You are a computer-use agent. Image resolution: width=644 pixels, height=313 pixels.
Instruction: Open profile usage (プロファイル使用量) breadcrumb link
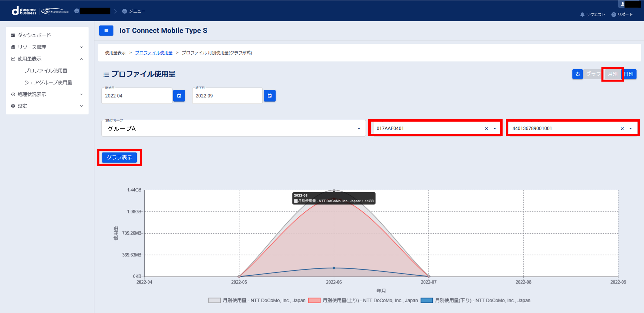coord(154,53)
